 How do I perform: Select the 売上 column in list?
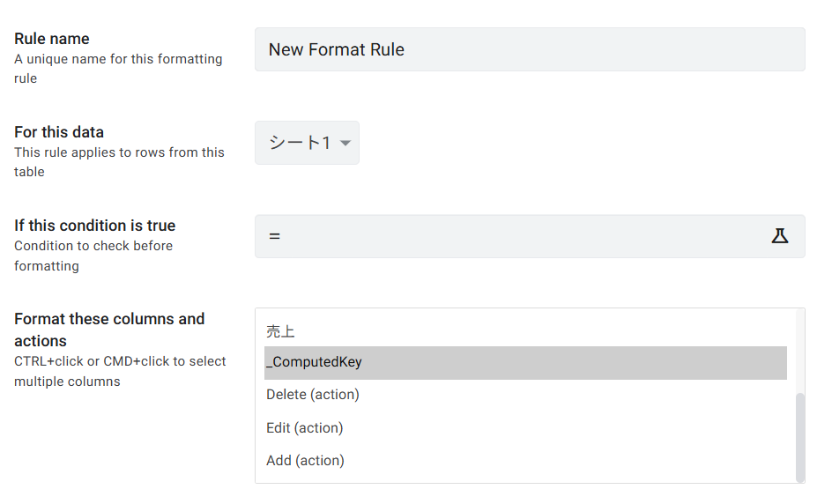281,331
